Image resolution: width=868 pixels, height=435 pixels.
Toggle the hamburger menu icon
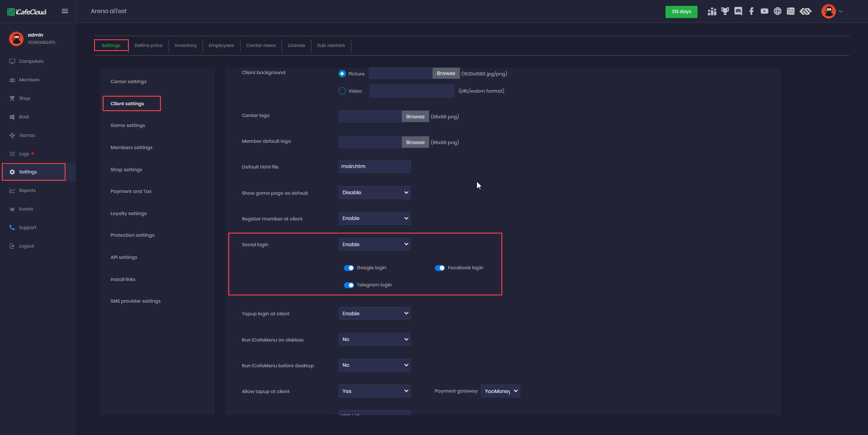coord(65,11)
